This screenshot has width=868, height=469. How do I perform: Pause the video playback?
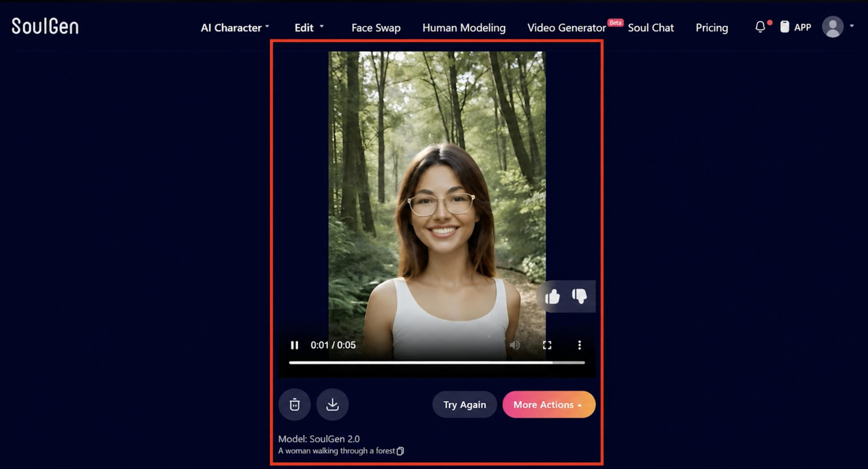(x=294, y=345)
